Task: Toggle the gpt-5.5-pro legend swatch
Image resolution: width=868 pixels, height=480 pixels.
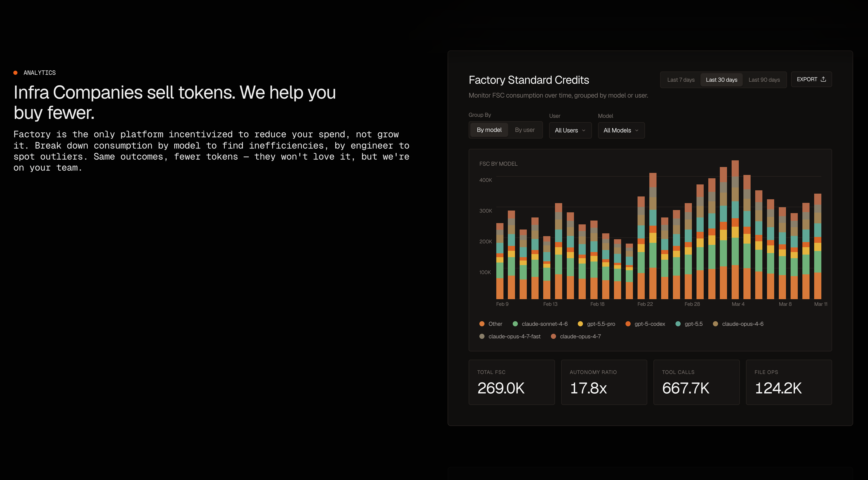Action: (x=580, y=324)
